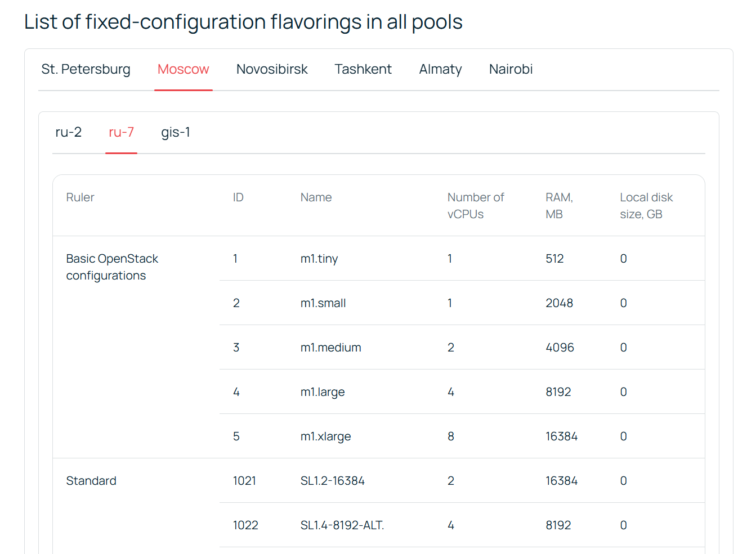Click the Number of vCPUs column header
Viewport: 756px width, 554px height.
(476, 206)
